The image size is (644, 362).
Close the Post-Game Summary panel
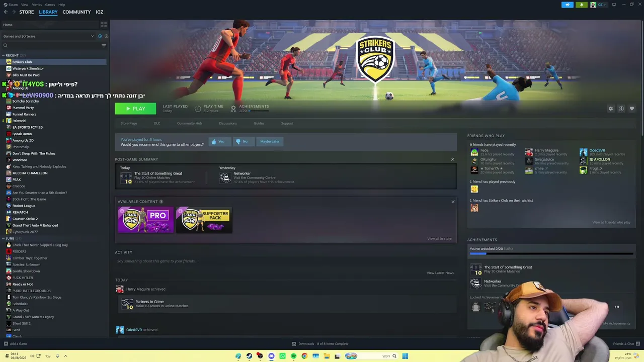(x=452, y=159)
